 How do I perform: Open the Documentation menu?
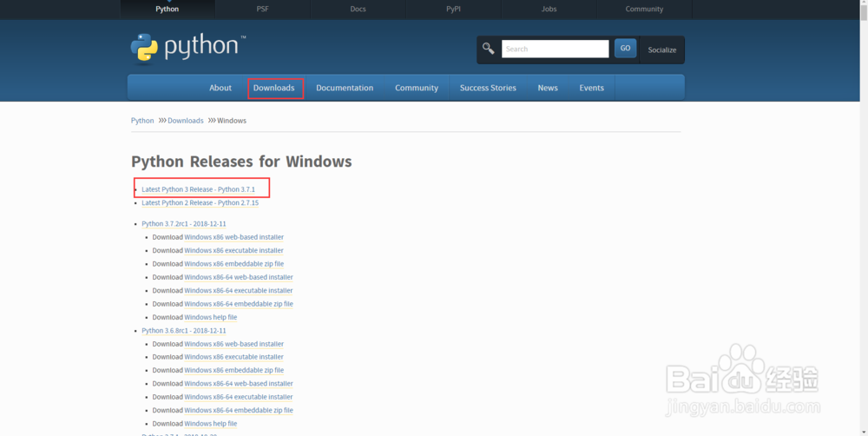(x=345, y=88)
